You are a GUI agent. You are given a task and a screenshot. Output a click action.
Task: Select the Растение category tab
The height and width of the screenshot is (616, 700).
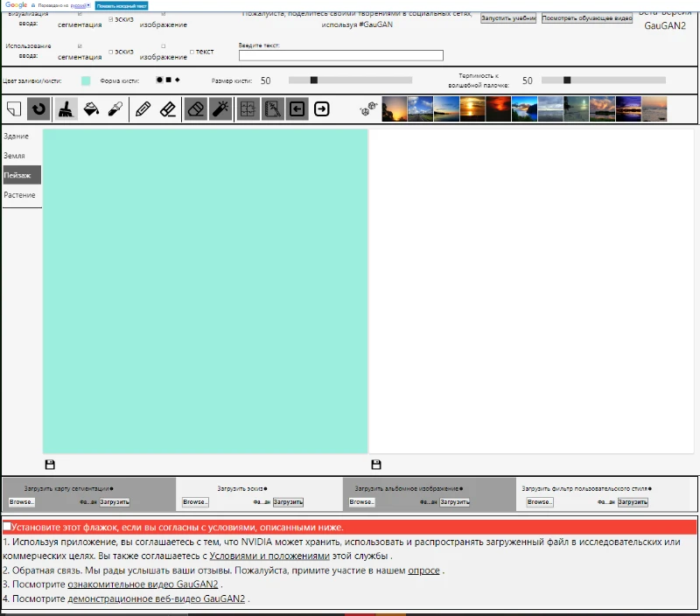[x=21, y=195]
